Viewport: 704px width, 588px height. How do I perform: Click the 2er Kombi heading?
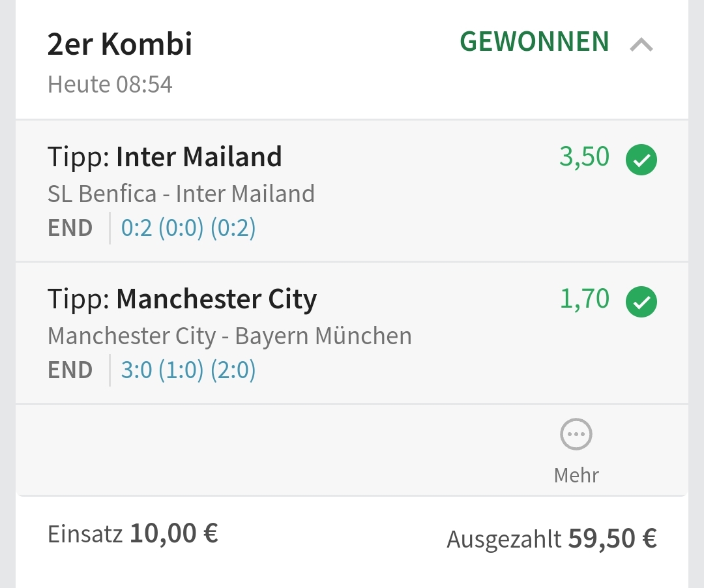point(120,44)
